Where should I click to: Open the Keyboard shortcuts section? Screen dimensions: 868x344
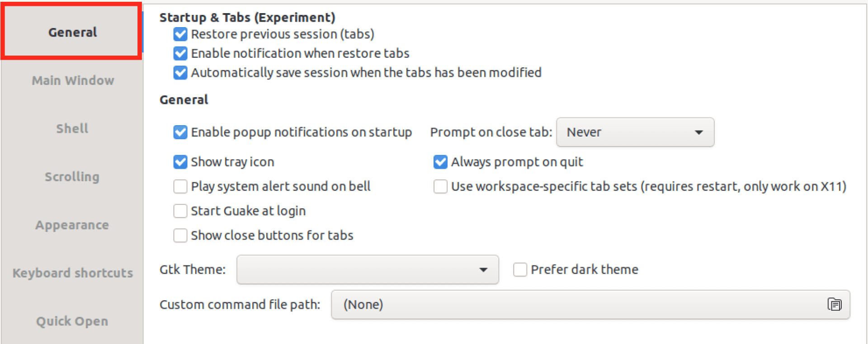click(72, 273)
